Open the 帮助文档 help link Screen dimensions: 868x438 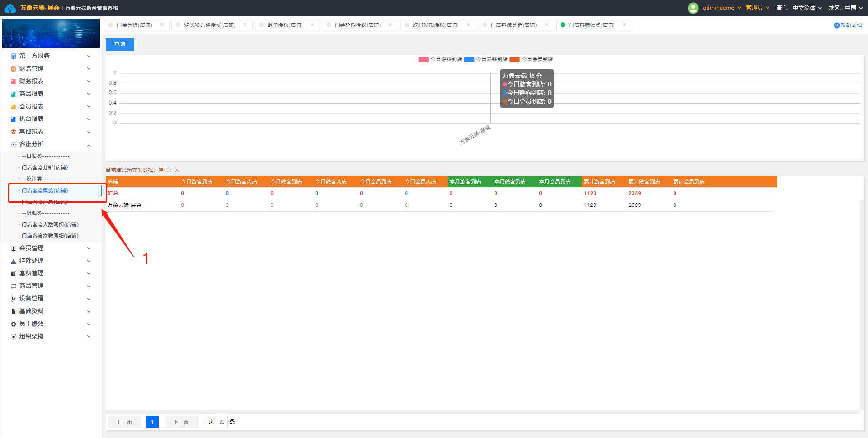pos(851,25)
